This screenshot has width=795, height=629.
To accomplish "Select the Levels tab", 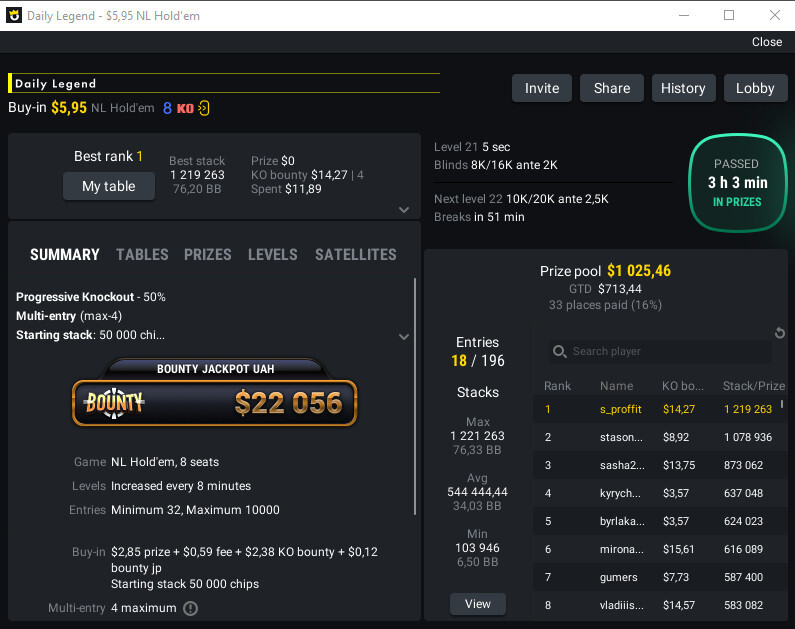I will click(273, 255).
